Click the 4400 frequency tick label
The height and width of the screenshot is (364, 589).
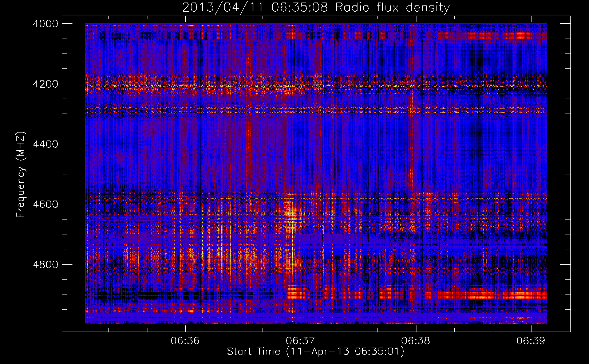tap(46, 144)
